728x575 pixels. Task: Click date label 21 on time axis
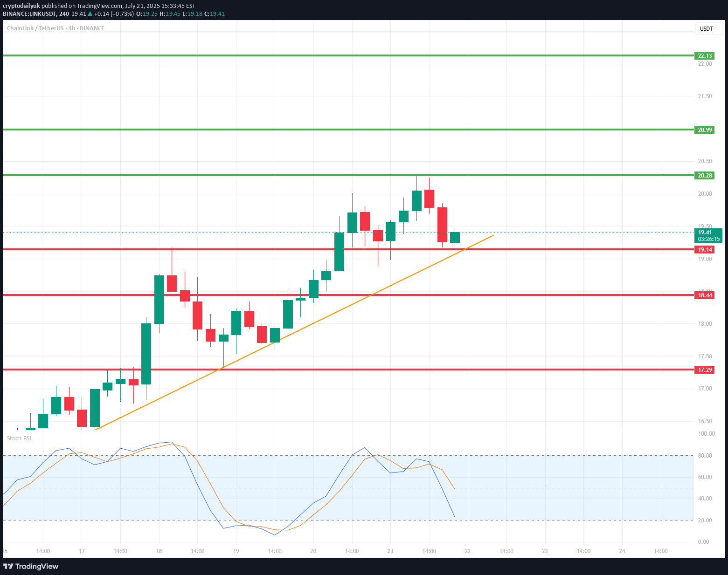tap(390, 551)
